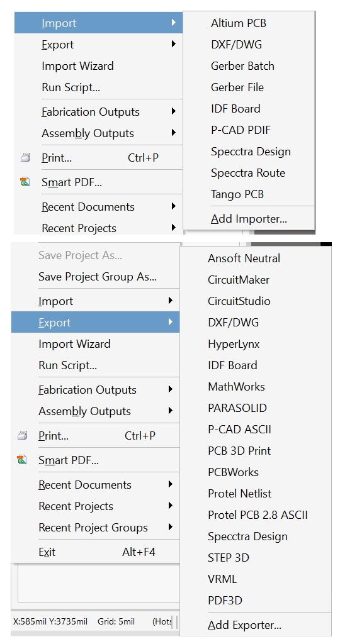Image resolution: width=340 pixels, height=644 pixels.
Task: Select PARASOLID export format
Action: tap(237, 408)
